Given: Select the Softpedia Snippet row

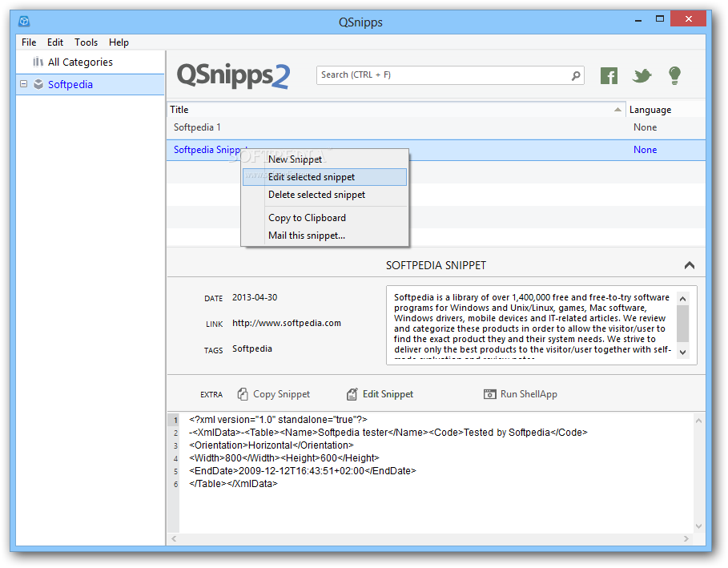Looking at the screenshot, I should coord(436,150).
